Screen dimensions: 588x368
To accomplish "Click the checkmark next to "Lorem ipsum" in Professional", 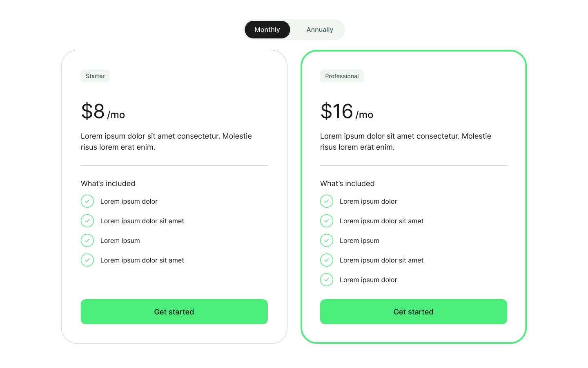I will click(x=327, y=240).
